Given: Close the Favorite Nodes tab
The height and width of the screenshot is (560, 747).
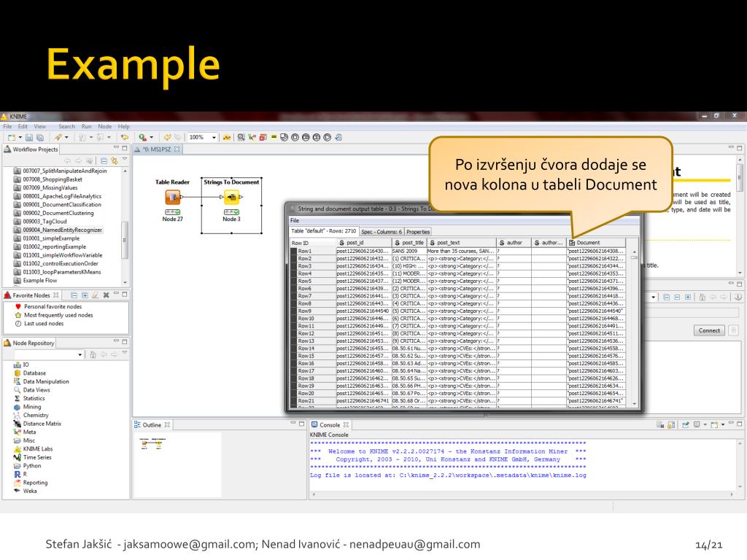Looking at the screenshot, I should [x=55, y=295].
